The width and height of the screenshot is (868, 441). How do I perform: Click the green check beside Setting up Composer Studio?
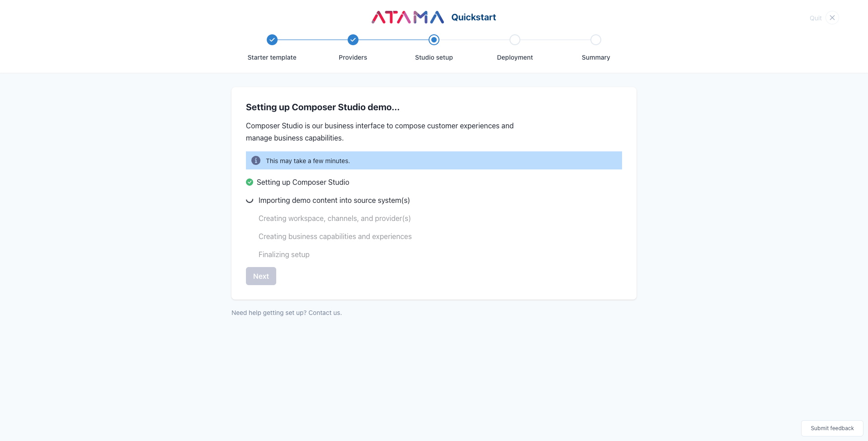coord(250,182)
